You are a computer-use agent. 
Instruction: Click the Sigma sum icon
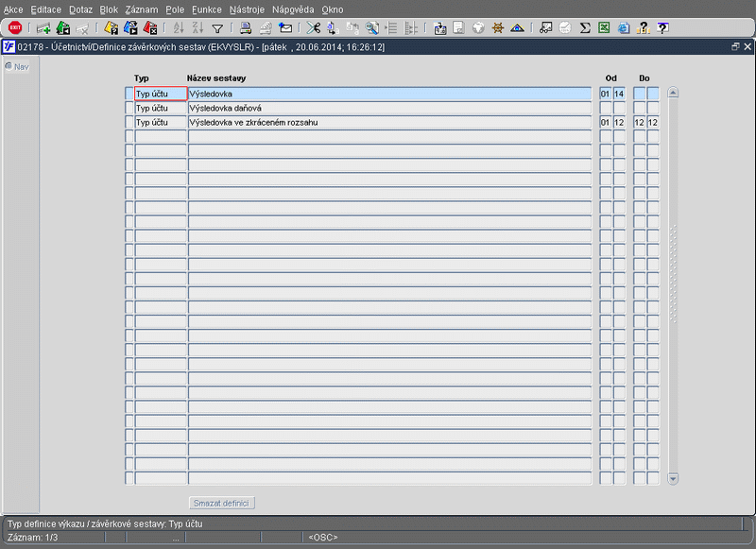pyautogui.click(x=585, y=28)
